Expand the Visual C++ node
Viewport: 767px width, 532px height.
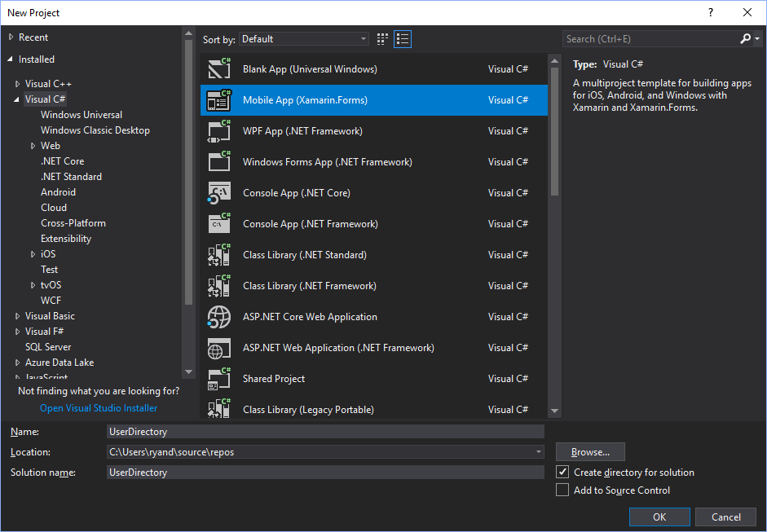pyautogui.click(x=18, y=84)
